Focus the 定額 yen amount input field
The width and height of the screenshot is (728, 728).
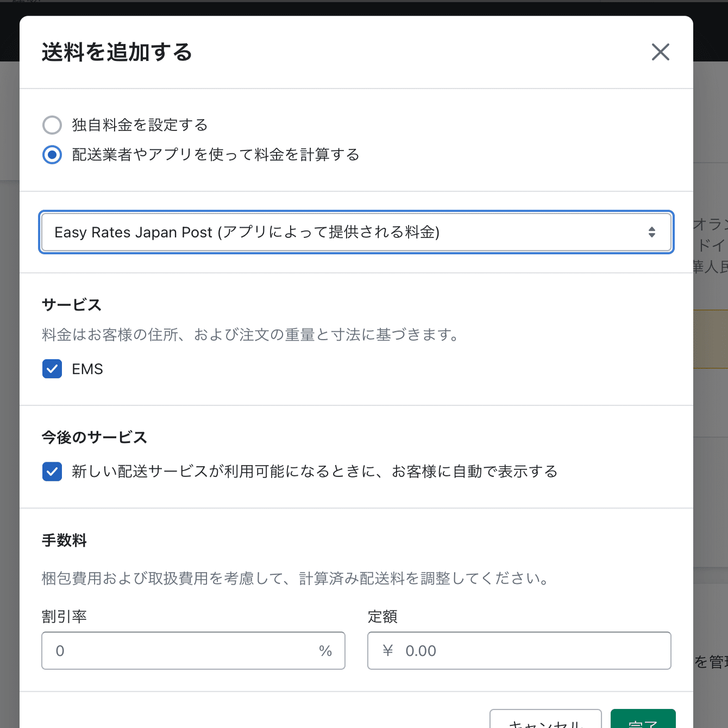tap(519, 651)
